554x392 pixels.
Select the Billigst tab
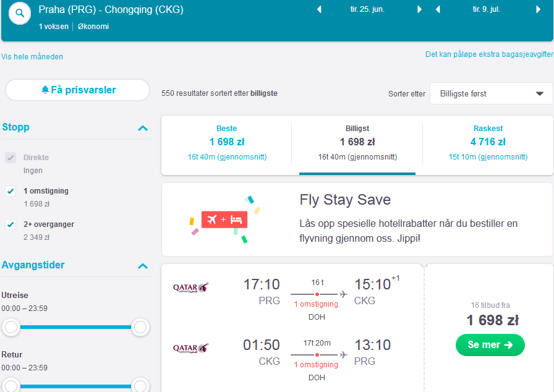(x=357, y=143)
